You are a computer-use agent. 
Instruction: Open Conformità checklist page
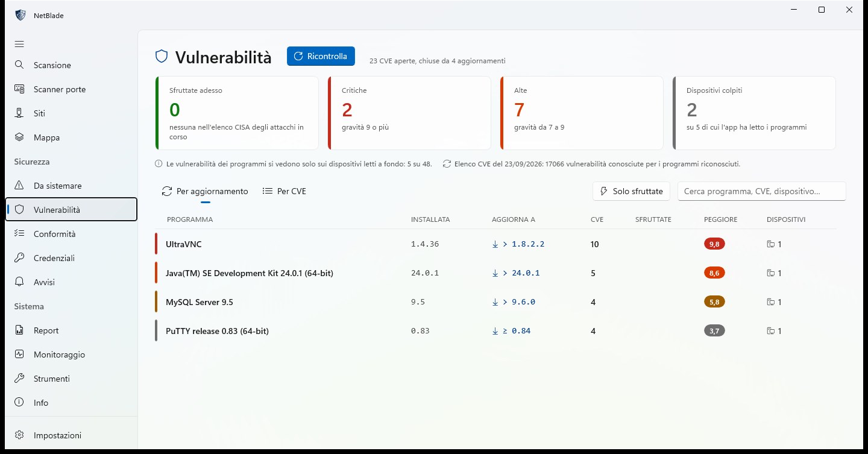coord(71,234)
